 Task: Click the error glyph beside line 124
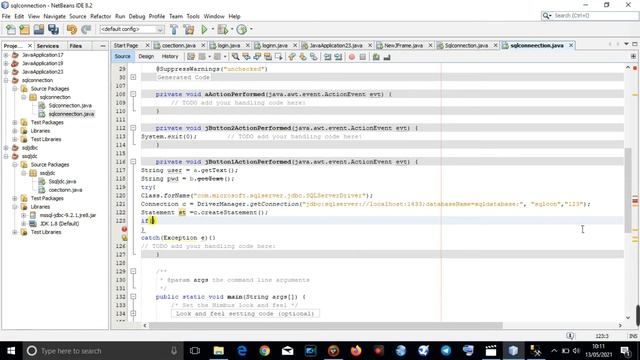(124, 229)
